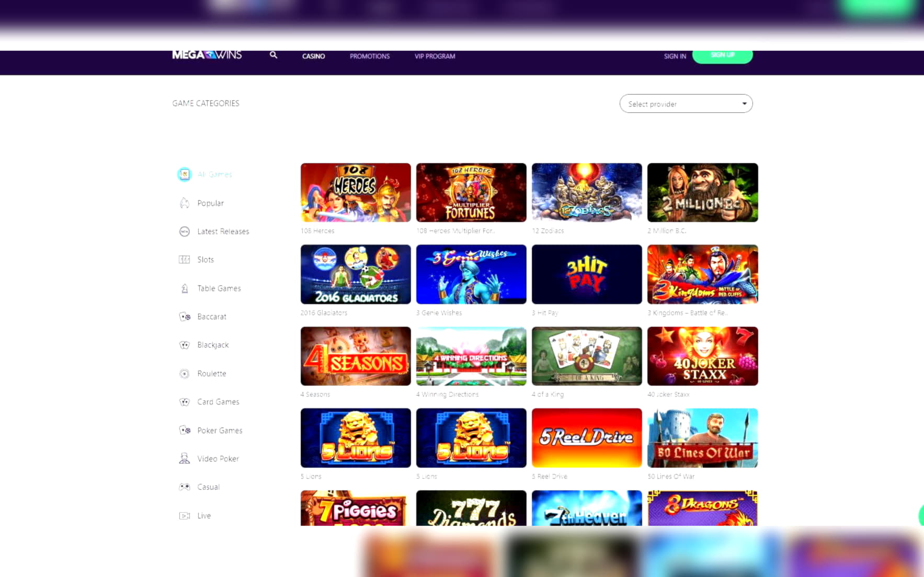Screen dimensions: 924x577
Task: Open the Live category link
Action: (204, 516)
